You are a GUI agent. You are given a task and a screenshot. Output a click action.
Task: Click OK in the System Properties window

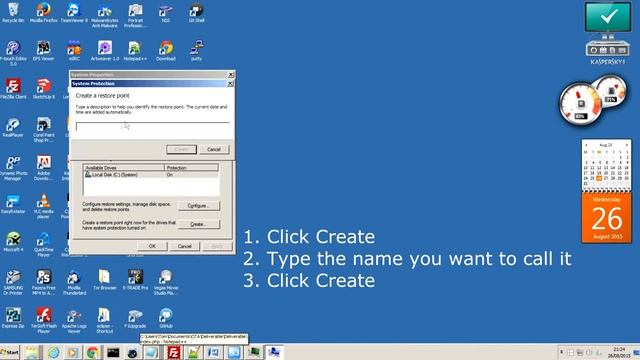pos(152,246)
